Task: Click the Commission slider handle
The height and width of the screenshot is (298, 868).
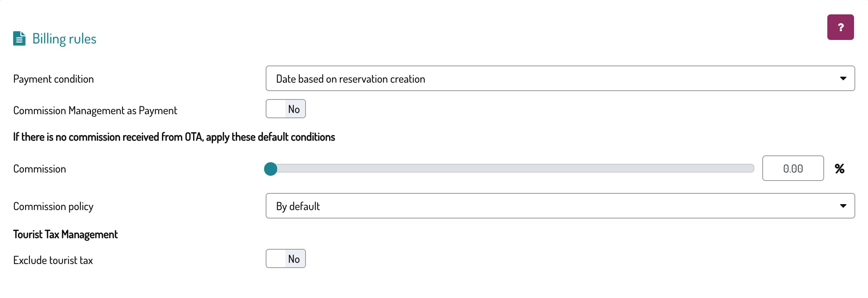Action: click(270, 169)
